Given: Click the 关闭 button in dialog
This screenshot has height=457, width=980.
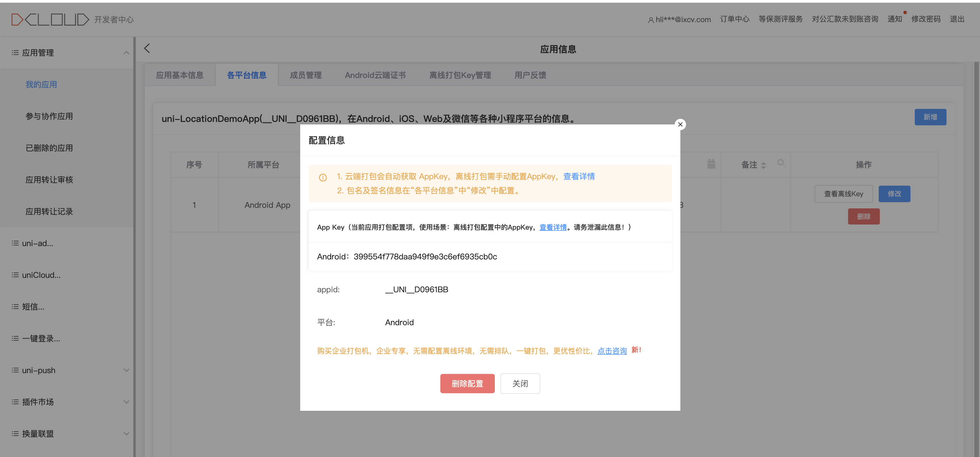Looking at the screenshot, I should coord(520,383).
